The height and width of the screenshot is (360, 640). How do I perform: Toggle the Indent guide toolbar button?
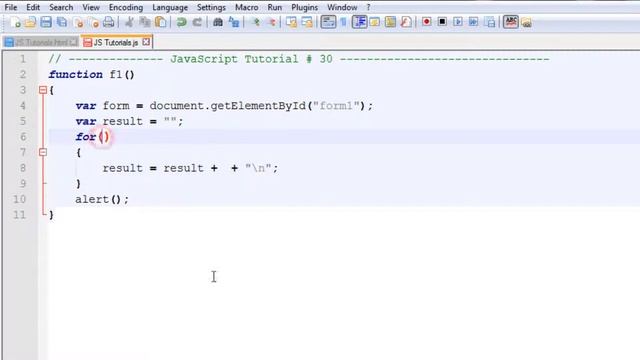(360, 22)
